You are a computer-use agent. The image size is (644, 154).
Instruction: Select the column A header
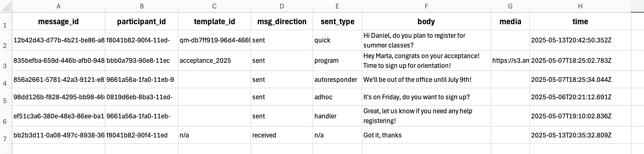59,6
